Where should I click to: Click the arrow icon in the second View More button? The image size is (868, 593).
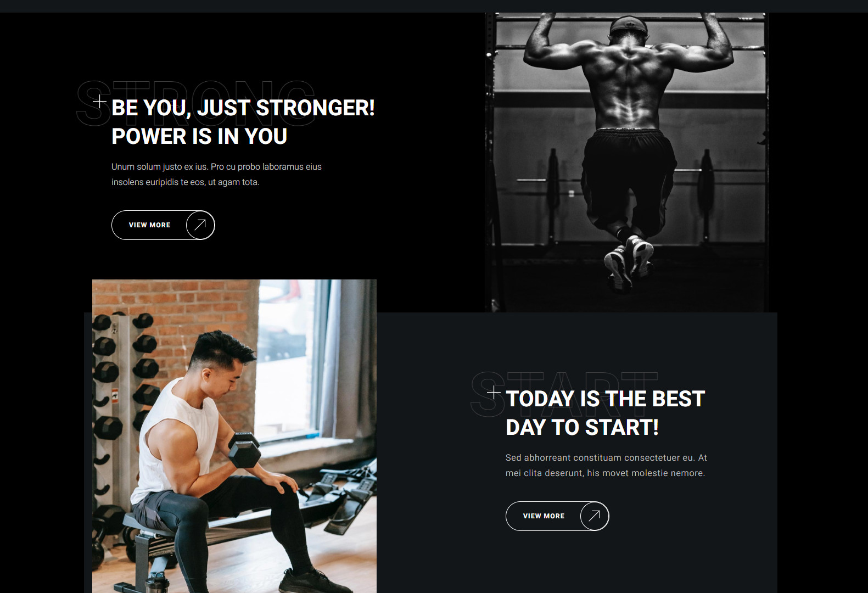coord(595,516)
